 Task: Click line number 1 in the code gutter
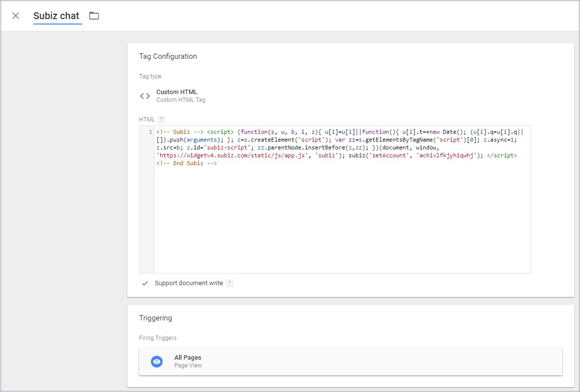(x=150, y=131)
